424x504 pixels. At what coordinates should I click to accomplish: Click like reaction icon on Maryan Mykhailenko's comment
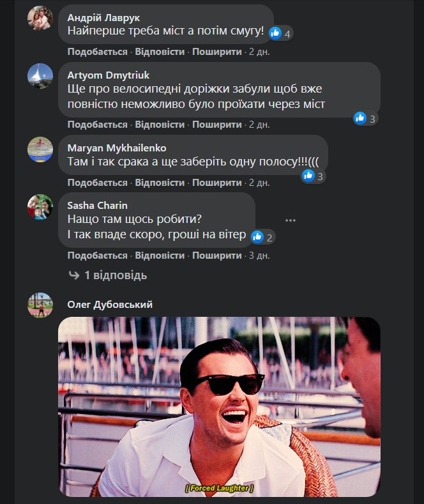(x=308, y=176)
